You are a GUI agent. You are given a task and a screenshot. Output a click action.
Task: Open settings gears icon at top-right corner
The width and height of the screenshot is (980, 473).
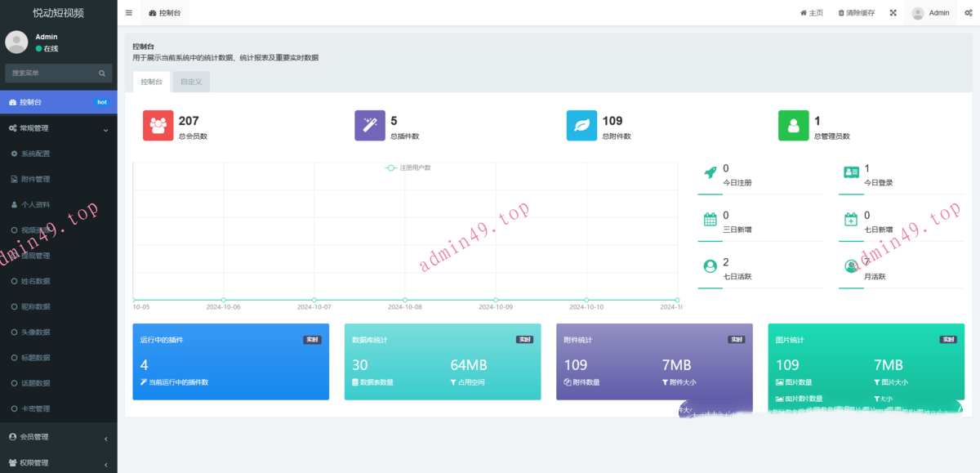click(x=968, y=13)
